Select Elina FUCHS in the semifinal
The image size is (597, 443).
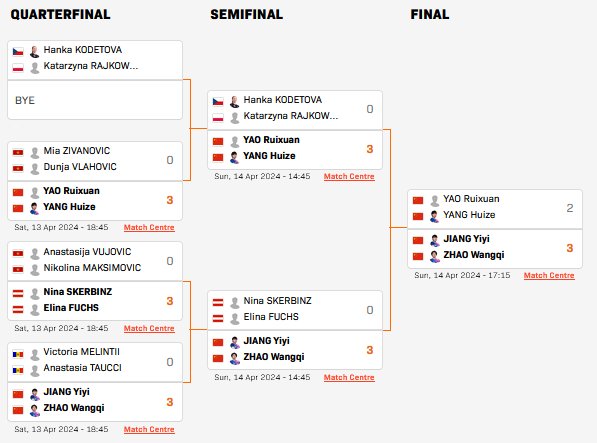click(271, 317)
